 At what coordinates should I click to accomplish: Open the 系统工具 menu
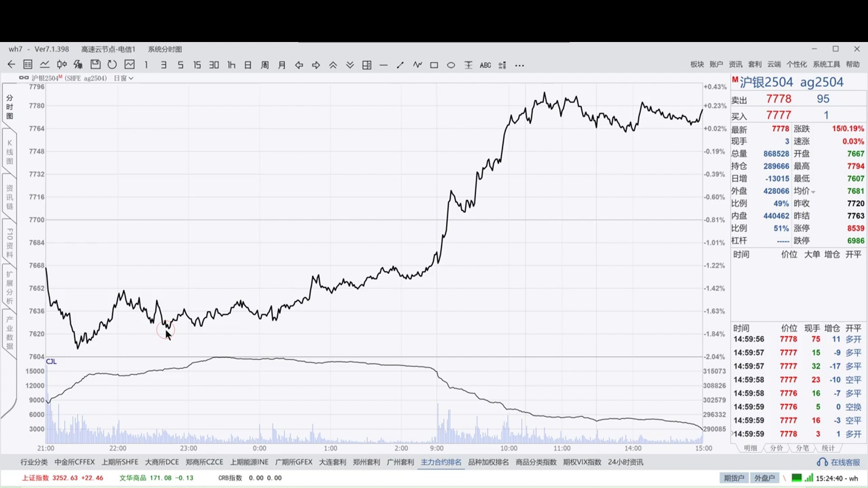tap(826, 64)
